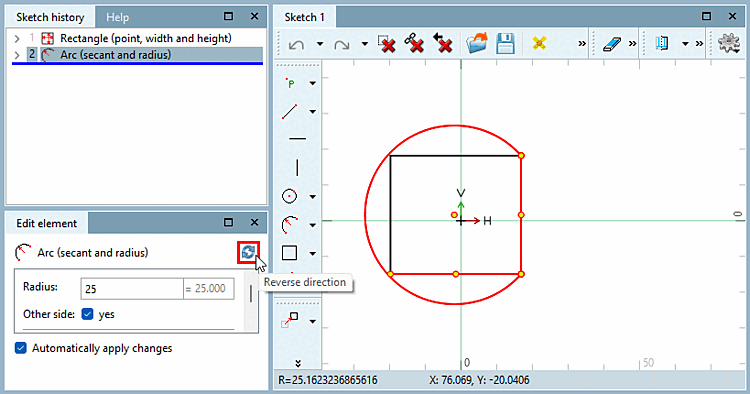Select the eraser tool icon
The width and height of the screenshot is (750, 394).
tap(612, 44)
